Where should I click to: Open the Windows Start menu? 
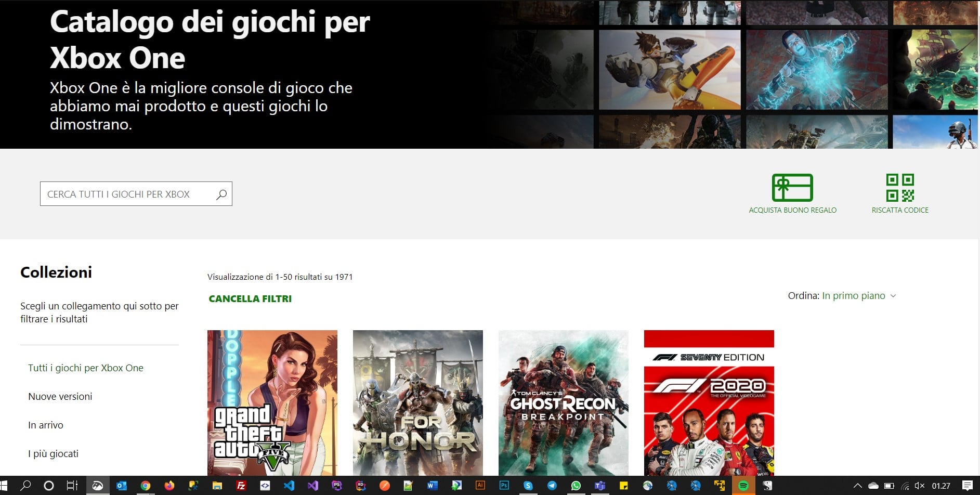click(x=4, y=486)
